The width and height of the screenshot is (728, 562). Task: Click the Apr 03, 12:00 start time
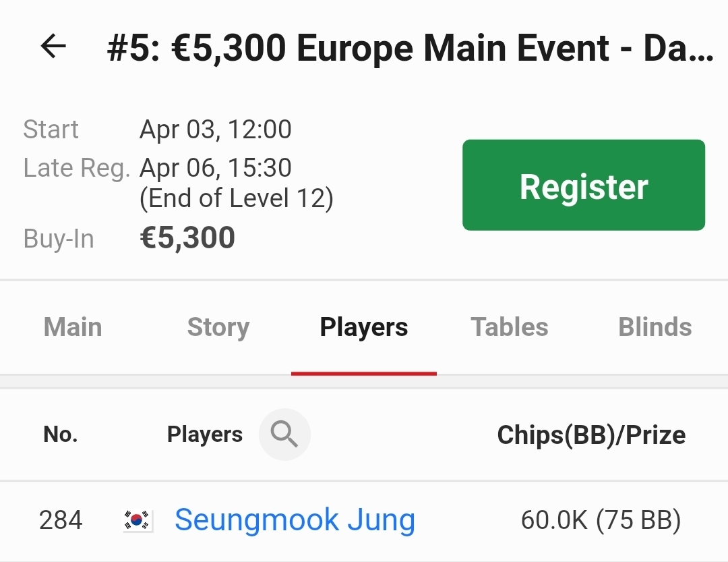point(215,129)
